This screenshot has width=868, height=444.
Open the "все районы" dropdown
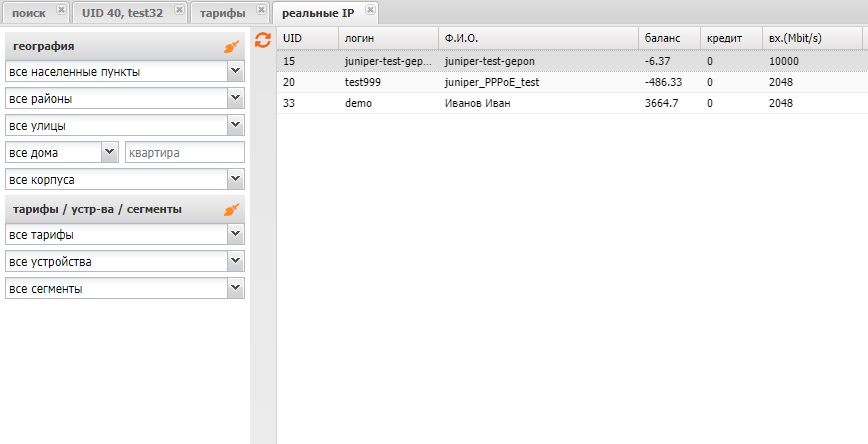(235, 99)
